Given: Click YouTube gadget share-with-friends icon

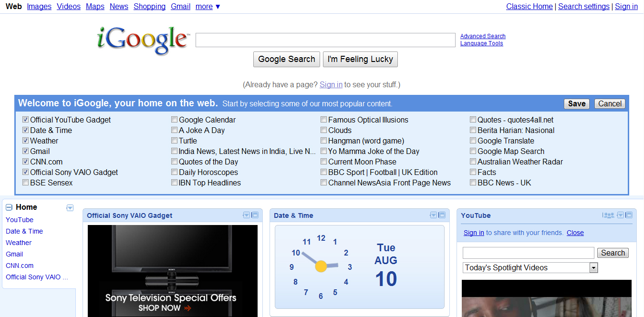Looking at the screenshot, I should point(609,215).
